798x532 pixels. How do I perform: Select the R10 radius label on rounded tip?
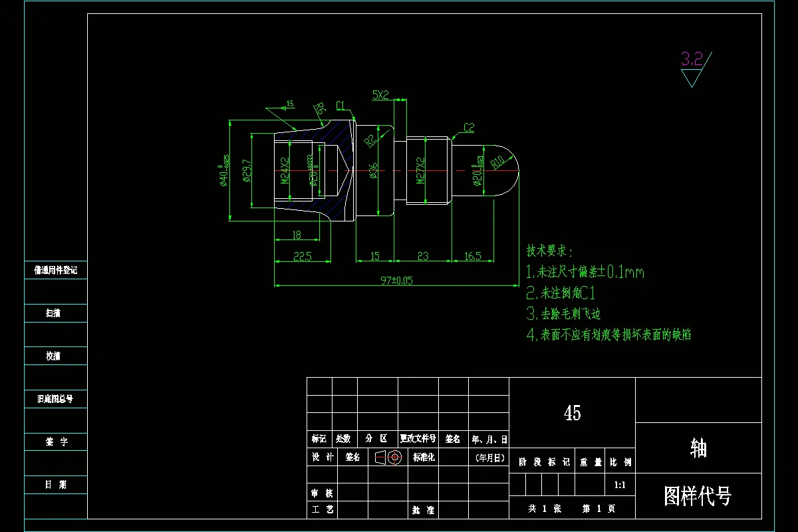click(x=499, y=161)
